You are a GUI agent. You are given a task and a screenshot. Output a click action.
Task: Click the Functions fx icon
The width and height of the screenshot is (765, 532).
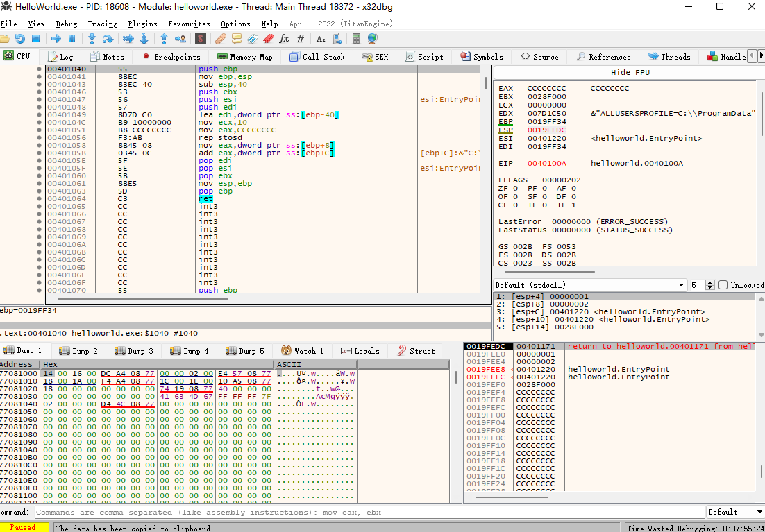[x=284, y=39]
